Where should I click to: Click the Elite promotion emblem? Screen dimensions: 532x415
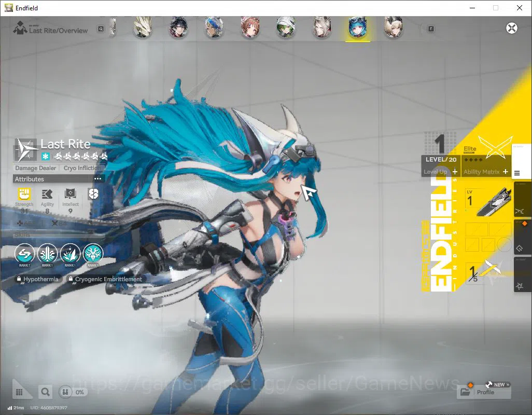pyautogui.click(x=495, y=147)
